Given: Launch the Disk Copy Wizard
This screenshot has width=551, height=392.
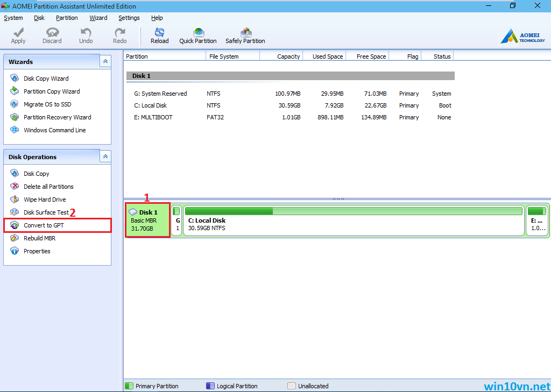Looking at the screenshot, I should click(x=46, y=79).
